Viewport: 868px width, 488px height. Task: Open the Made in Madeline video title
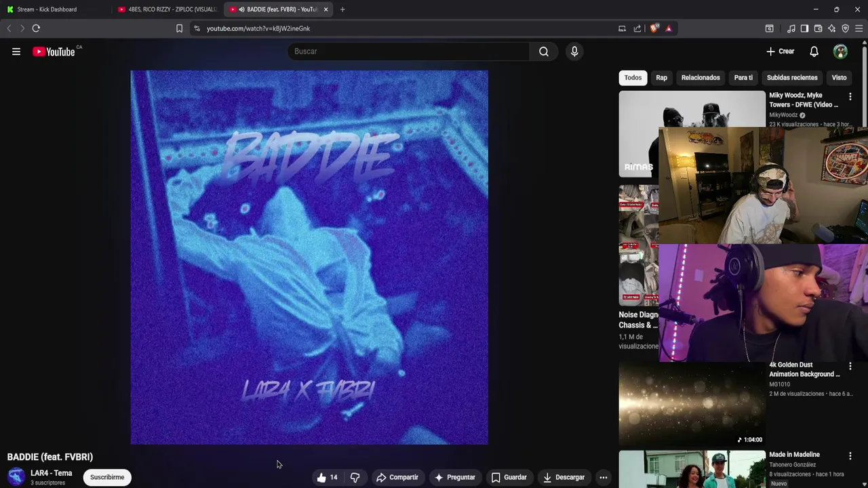coord(794,455)
